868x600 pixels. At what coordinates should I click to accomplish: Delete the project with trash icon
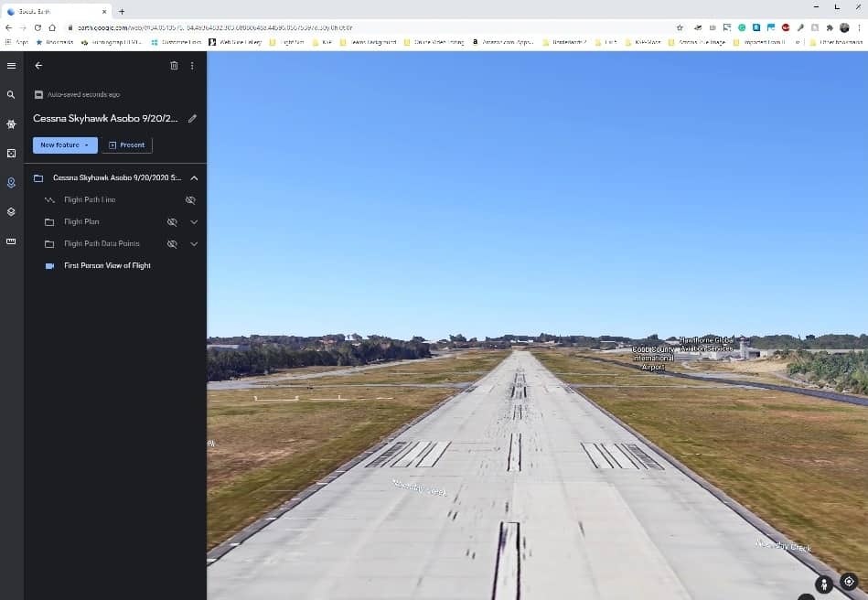(x=174, y=66)
